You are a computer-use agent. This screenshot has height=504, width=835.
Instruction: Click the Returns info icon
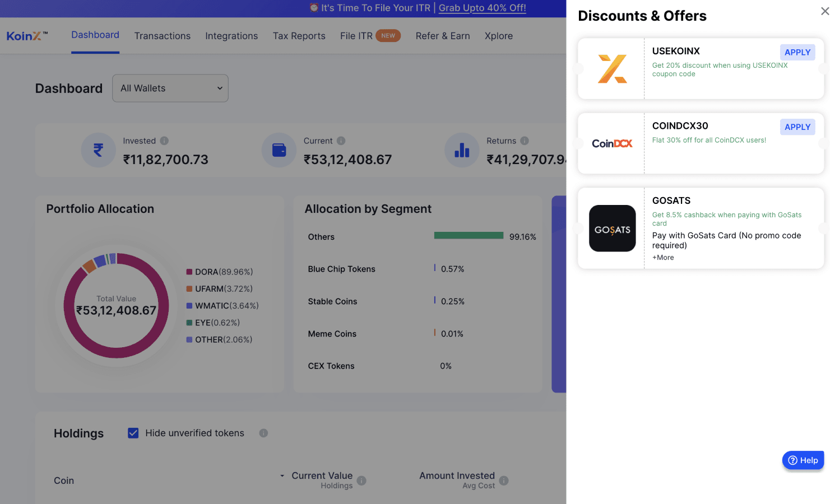click(525, 141)
